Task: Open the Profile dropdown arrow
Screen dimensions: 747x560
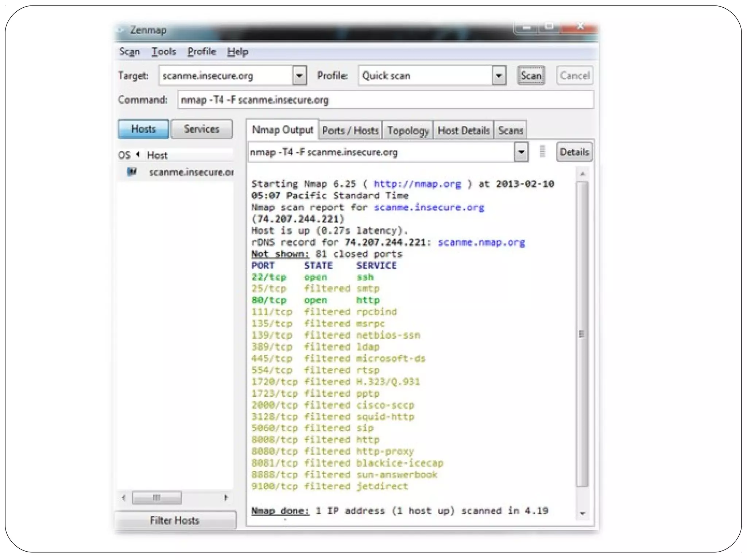Action: point(499,76)
